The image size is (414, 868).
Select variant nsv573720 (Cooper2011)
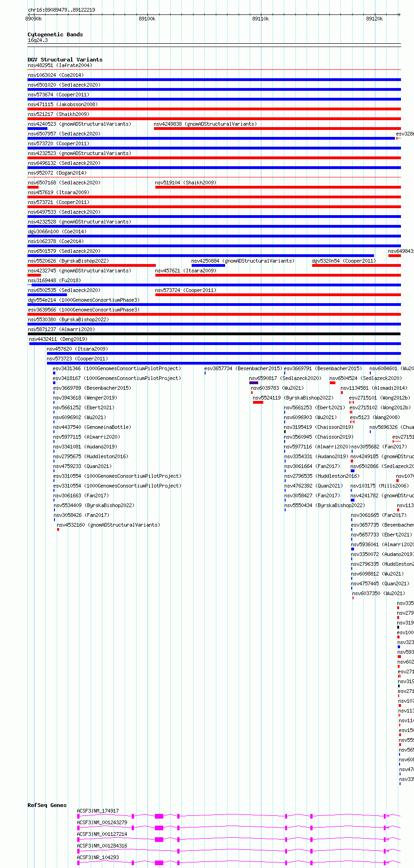pos(59,143)
